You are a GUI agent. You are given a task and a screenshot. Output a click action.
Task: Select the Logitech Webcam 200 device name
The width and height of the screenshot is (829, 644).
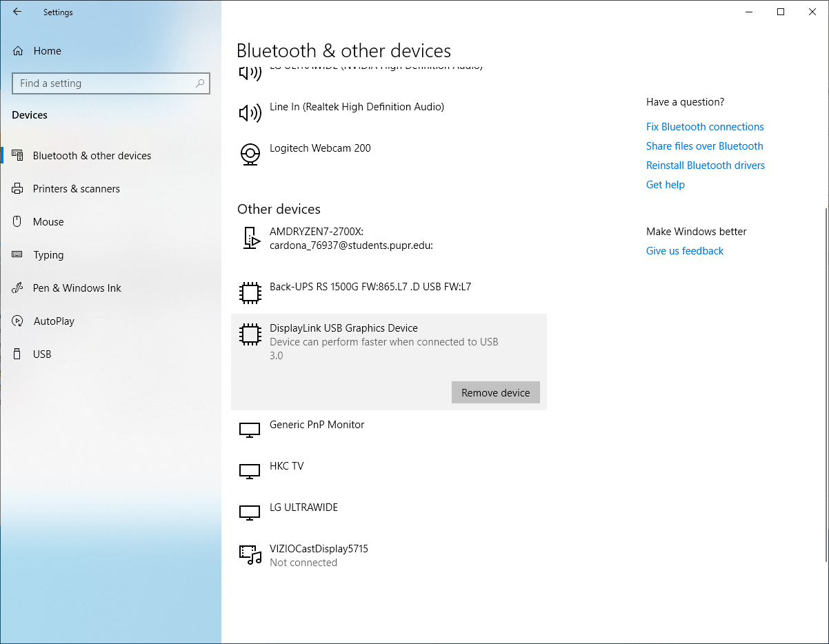point(320,148)
